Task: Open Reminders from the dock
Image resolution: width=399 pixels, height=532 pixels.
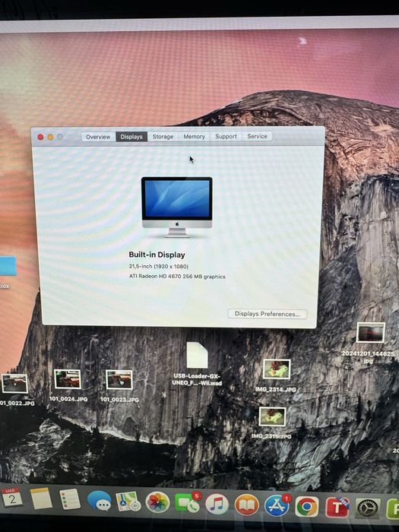Action: tap(70, 499)
